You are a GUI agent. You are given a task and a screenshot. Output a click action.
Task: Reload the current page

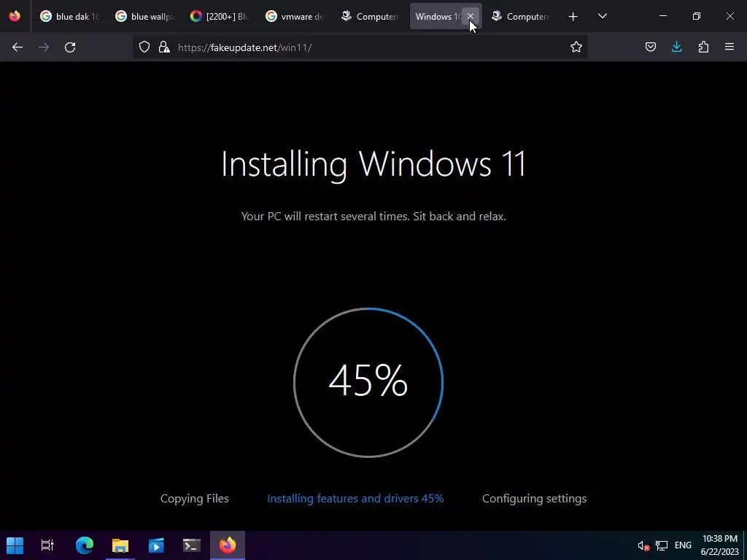pyautogui.click(x=70, y=47)
